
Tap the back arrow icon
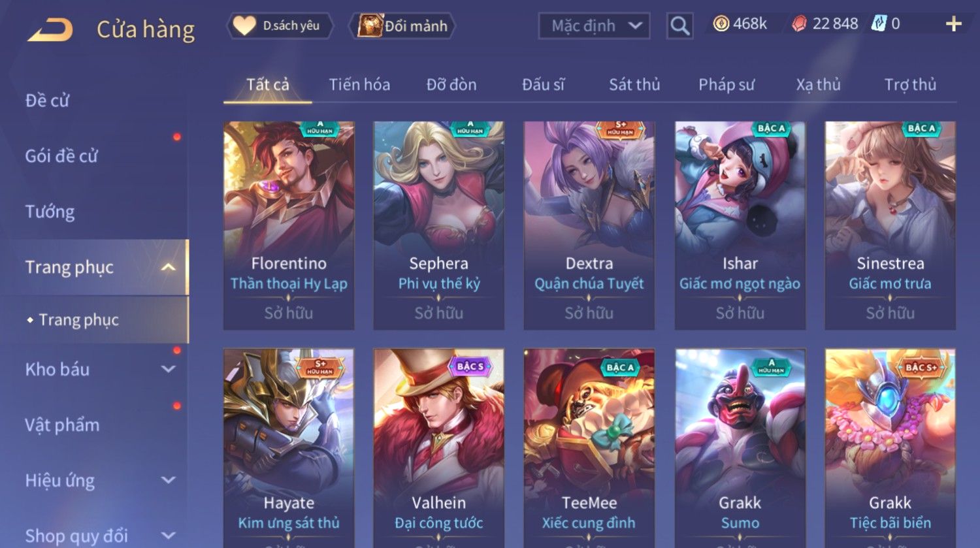(x=50, y=30)
